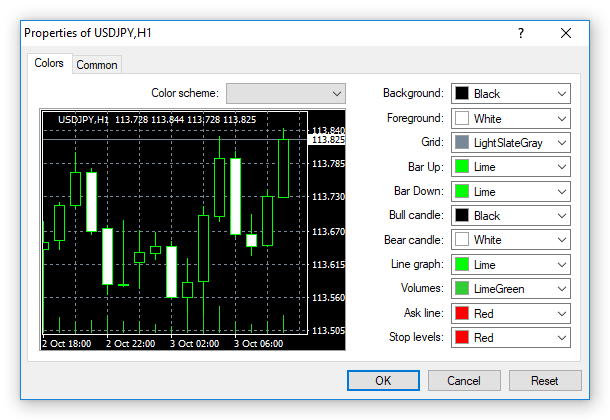Viewport: 610px width, 420px height.
Task: Click the Cancel button
Action: (464, 380)
